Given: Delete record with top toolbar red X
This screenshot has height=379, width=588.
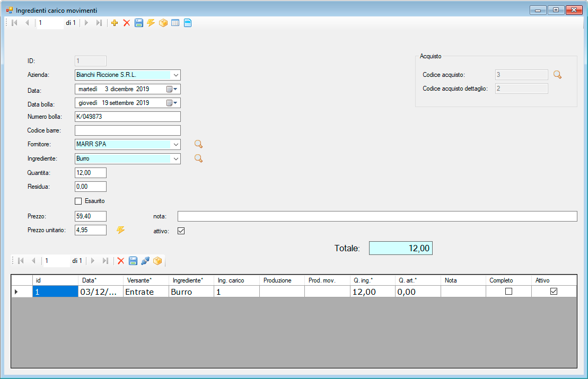Looking at the screenshot, I should [x=127, y=23].
